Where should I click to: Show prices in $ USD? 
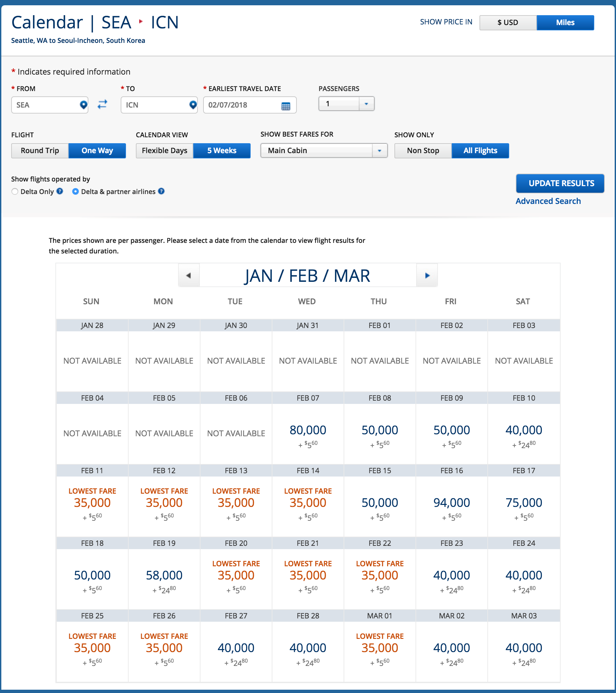(x=508, y=23)
